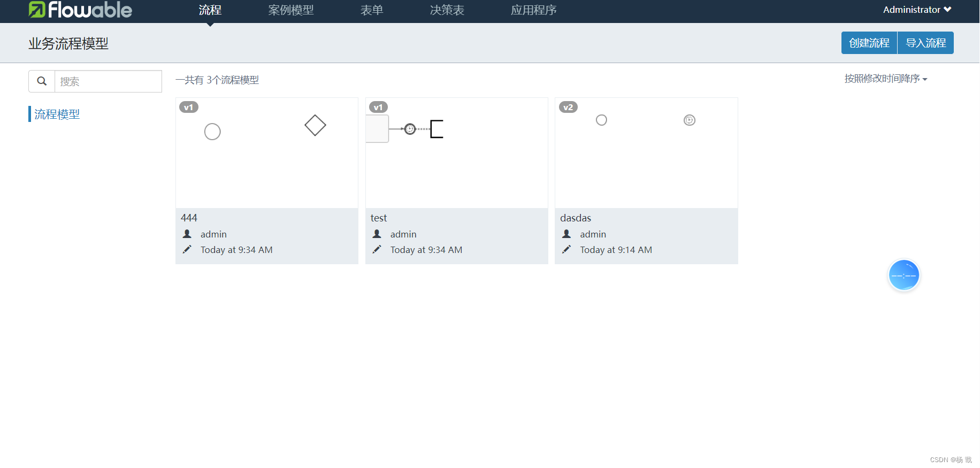The width and height of the screenshot is (980, 468).
Task: Click the pencil icon on dasdas card
Action: [x=566, y=249]
